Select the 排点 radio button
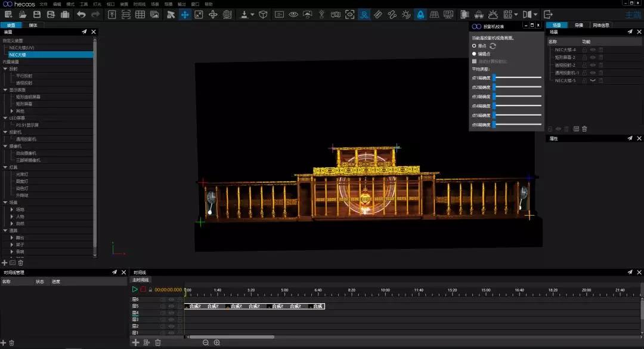 pos(474,46)
